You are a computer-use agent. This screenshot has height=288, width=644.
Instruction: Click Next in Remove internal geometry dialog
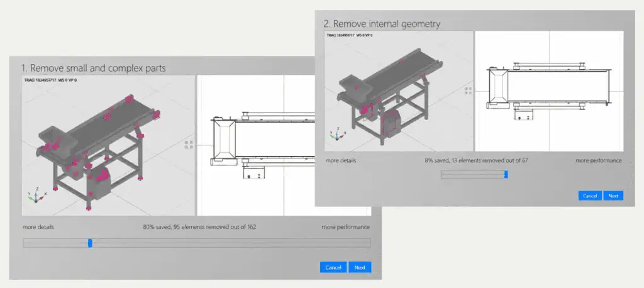pos(613,196)
